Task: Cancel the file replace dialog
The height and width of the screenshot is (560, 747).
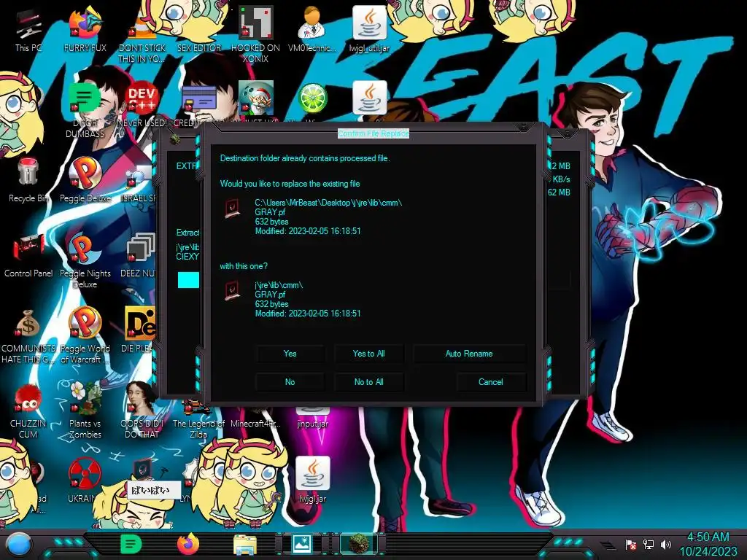Action: 491,382
